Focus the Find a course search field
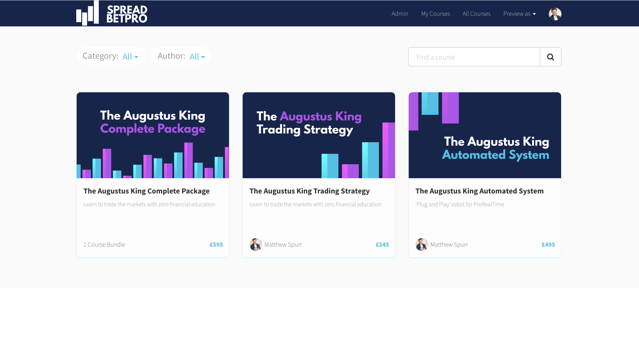The height and width of the screenshot is (364, 639). [474, 57]
